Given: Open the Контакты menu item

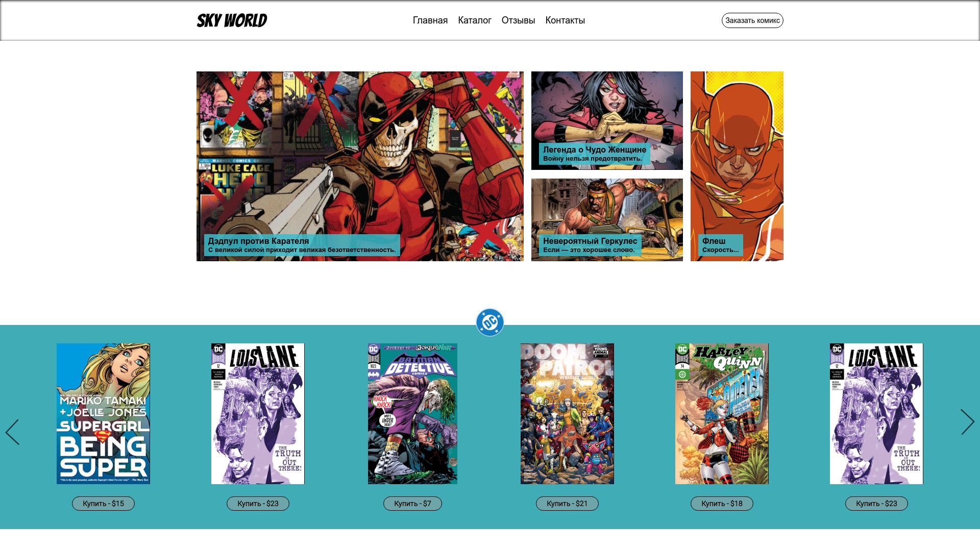Looking at the screenshot, I should tap(565, 20).
